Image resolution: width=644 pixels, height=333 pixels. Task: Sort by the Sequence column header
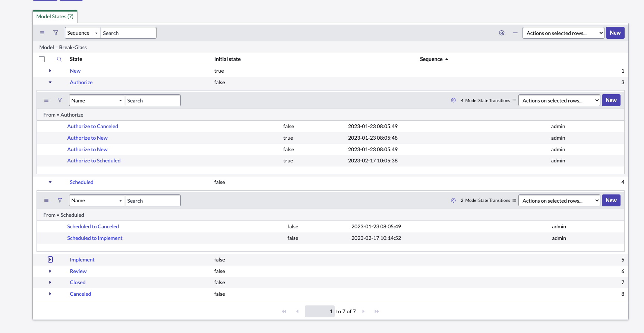(431, 59)
